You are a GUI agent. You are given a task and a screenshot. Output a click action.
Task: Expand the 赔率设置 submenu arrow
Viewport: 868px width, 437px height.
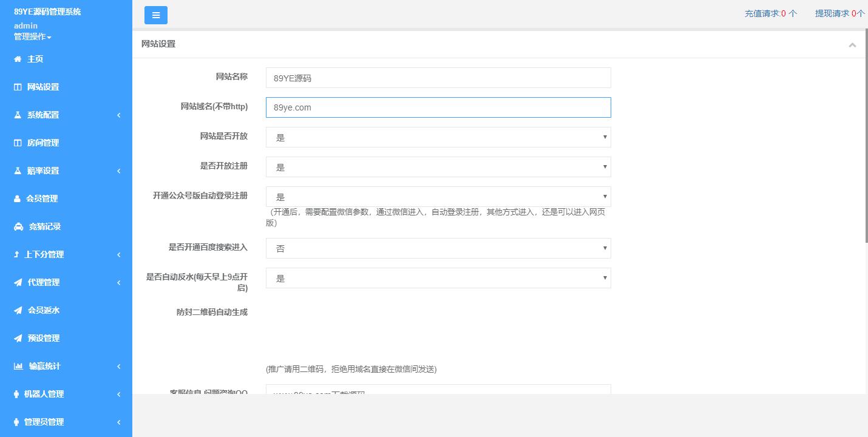coord(119,171)
